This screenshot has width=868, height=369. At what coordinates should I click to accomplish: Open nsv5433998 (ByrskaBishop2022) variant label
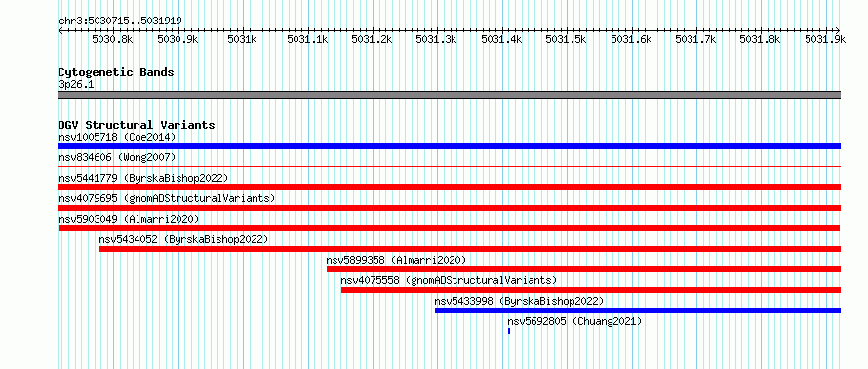point(519,301)
